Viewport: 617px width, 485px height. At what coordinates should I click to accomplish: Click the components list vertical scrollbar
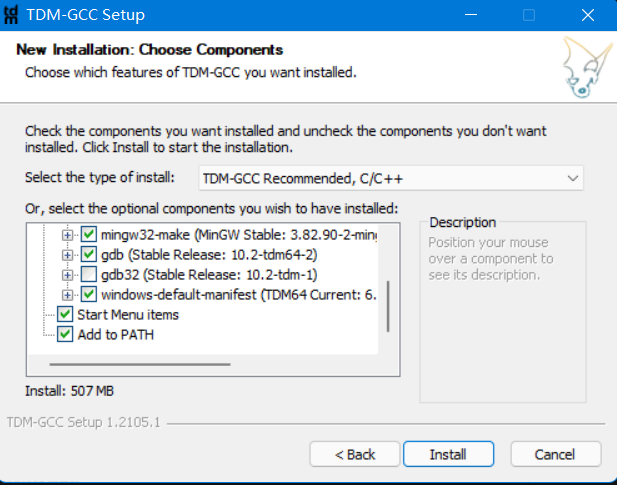click(x=387, y=298)
